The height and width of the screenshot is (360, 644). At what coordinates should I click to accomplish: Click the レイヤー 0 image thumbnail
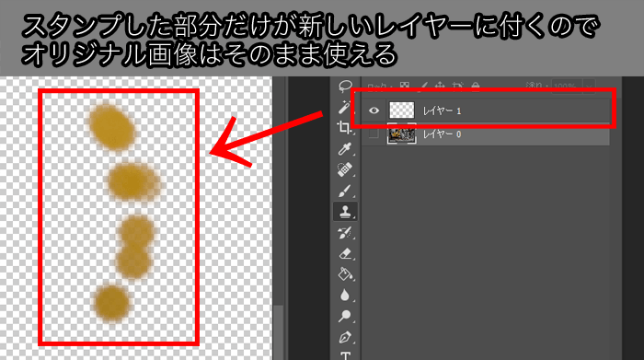click(402, 134)
